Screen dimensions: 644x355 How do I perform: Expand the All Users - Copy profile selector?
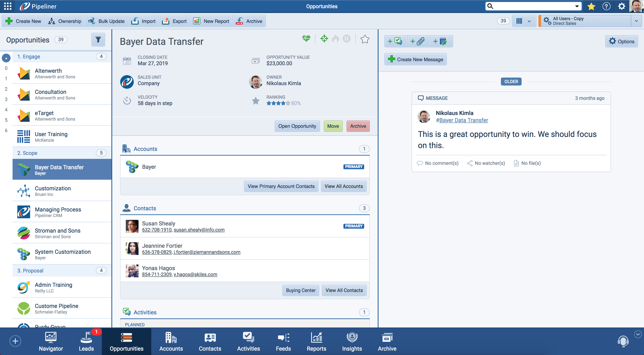[x=636, y=21]
